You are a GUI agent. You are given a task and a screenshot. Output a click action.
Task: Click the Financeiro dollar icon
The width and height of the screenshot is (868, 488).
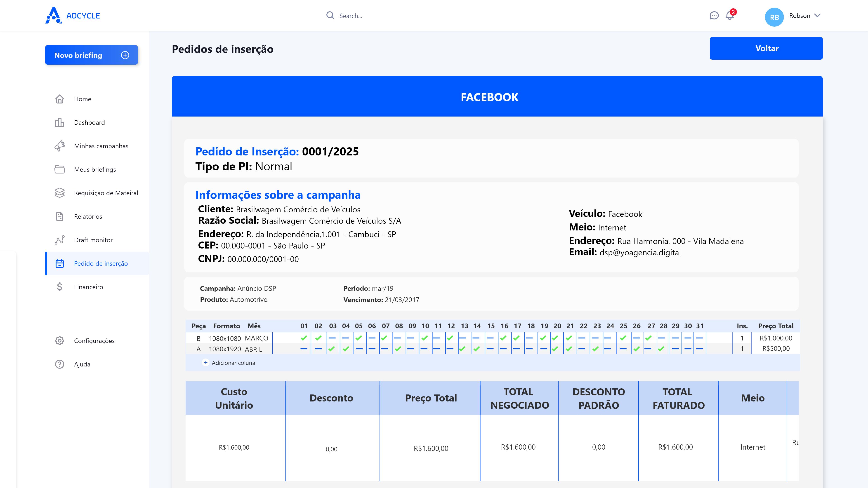60,287
